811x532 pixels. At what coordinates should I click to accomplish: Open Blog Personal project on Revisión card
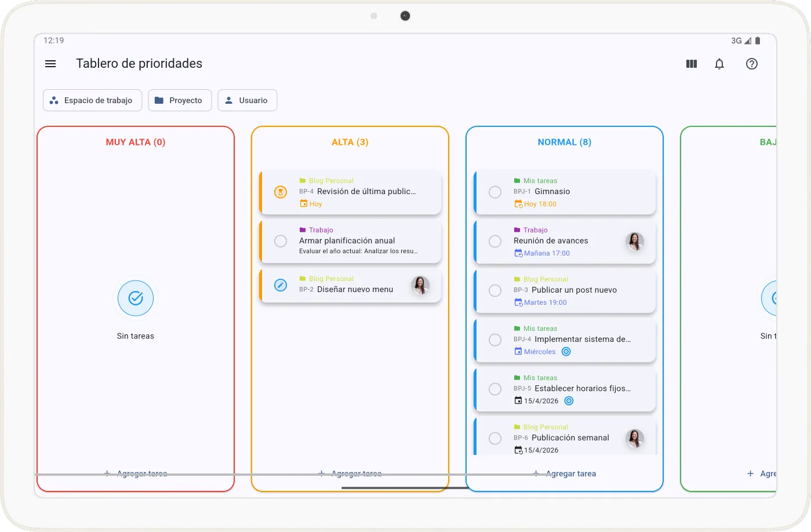326,181
